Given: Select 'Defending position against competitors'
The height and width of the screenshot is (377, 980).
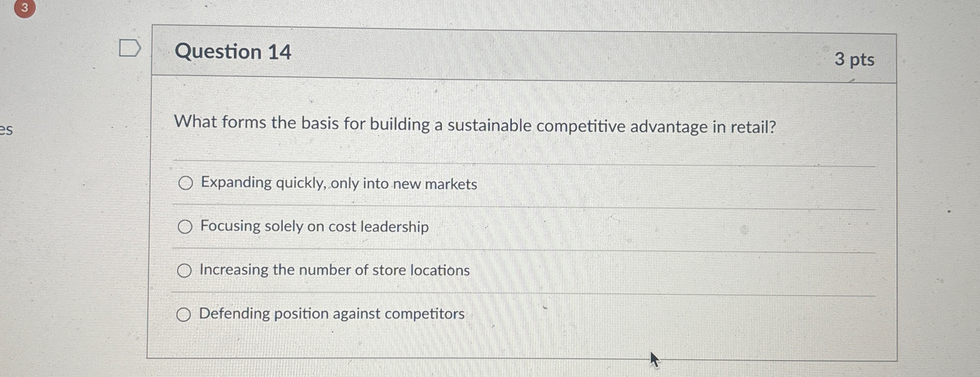Looking at the screenshot, I should point(331,314).
